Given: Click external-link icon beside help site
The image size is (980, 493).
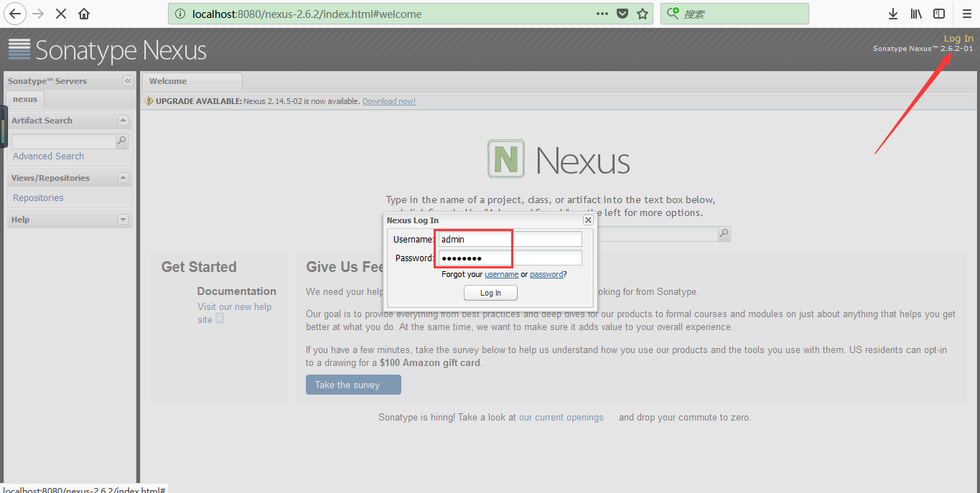Looking at the screenshot, I should [x=220, y=318].
